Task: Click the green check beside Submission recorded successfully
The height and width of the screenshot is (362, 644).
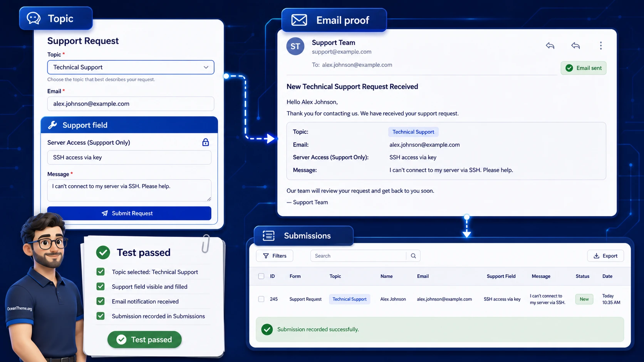Action: click(267, 329)
